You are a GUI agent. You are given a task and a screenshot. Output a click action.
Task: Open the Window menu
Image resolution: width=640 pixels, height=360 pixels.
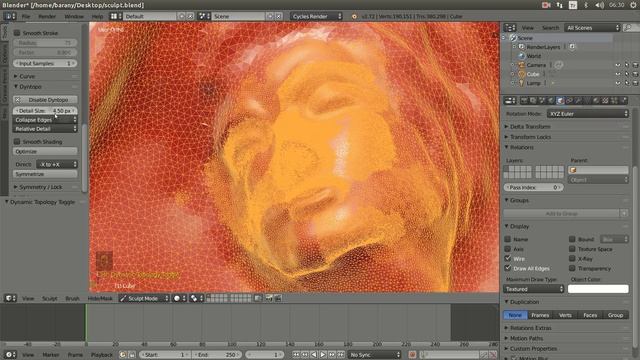tap(74, 16)
